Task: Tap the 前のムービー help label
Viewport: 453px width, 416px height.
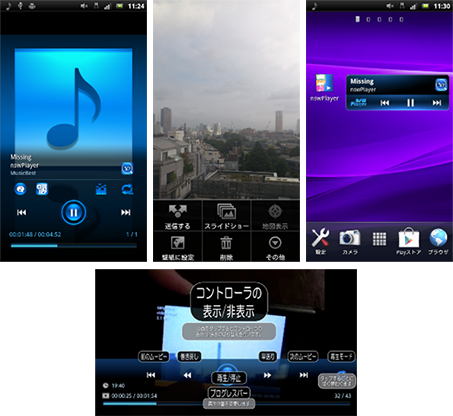Action: point(154,357)
